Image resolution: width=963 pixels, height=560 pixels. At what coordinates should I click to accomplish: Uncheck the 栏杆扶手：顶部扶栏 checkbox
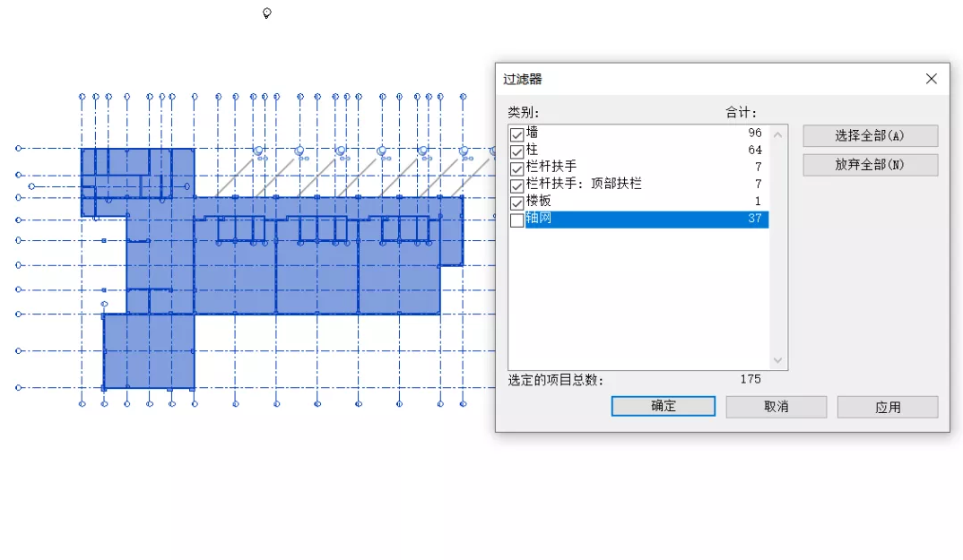coord(516,185)
